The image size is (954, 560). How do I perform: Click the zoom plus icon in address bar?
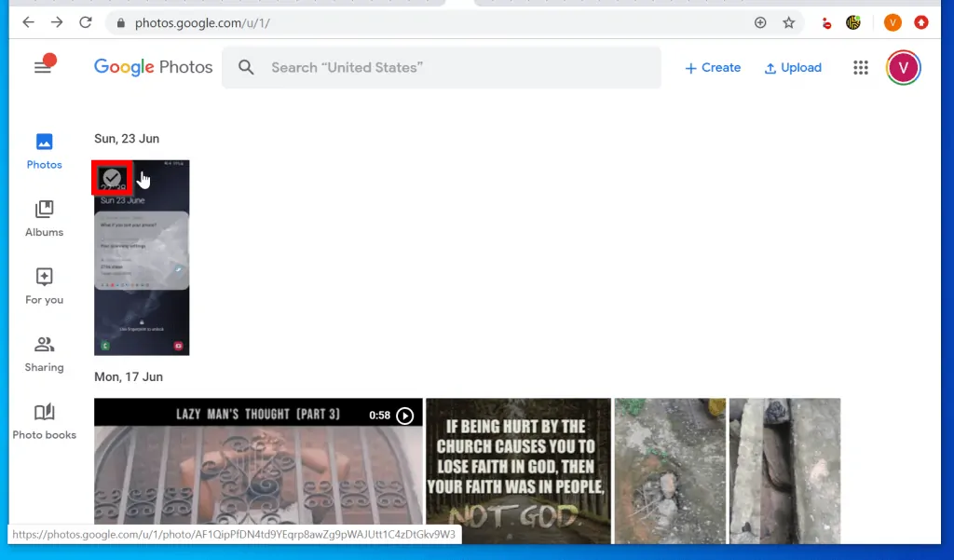760,22
